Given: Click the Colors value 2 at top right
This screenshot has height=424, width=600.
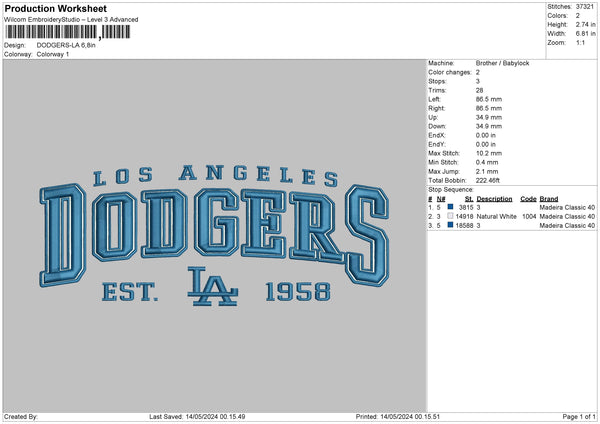Looking at the screenshot, I should [x=578, y=16].
